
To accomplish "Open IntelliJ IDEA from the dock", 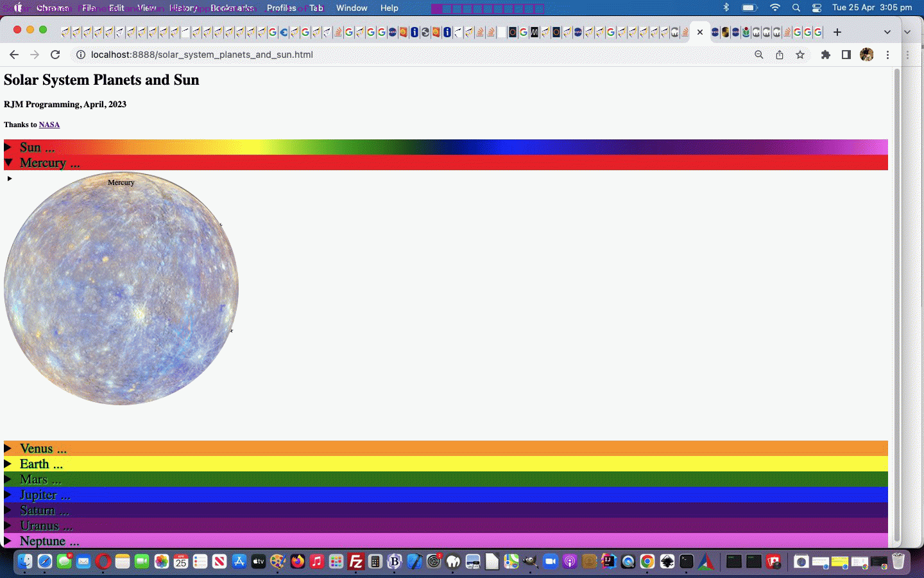I will [x=608, y=562].
